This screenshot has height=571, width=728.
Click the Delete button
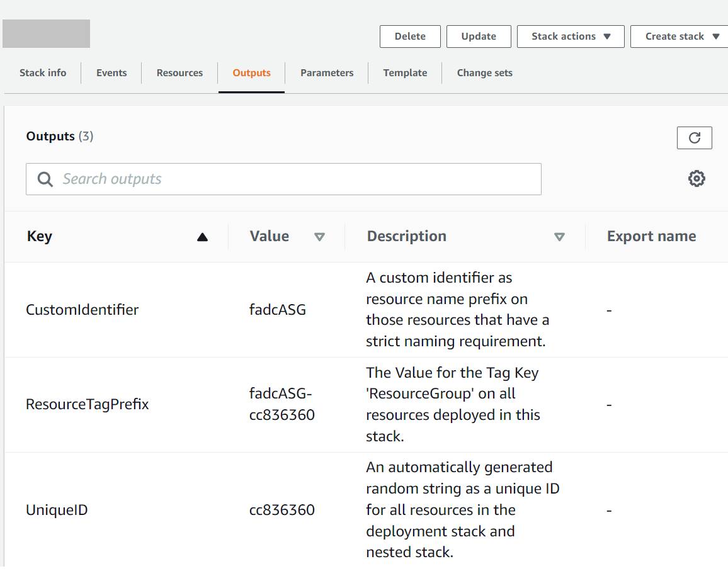(x=410, y=36)
